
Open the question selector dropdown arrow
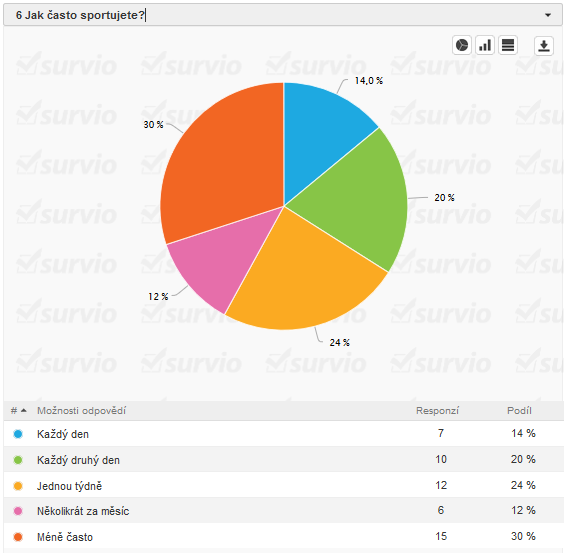click(x=548, y=15)
